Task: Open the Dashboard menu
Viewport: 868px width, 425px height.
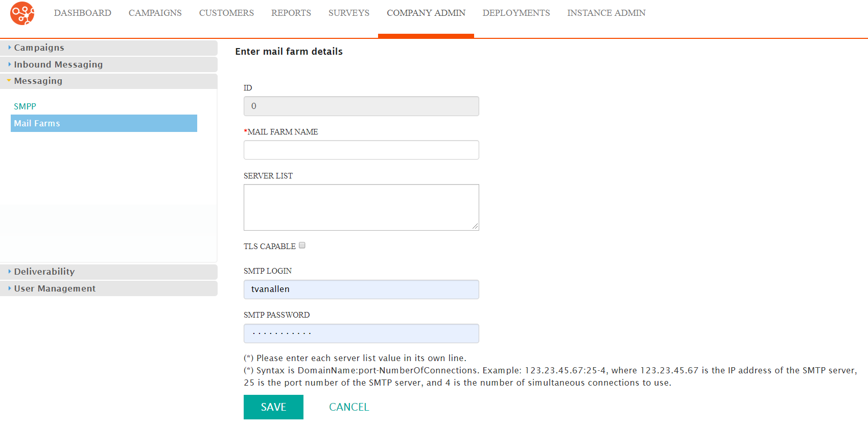Action: (83, 13)
